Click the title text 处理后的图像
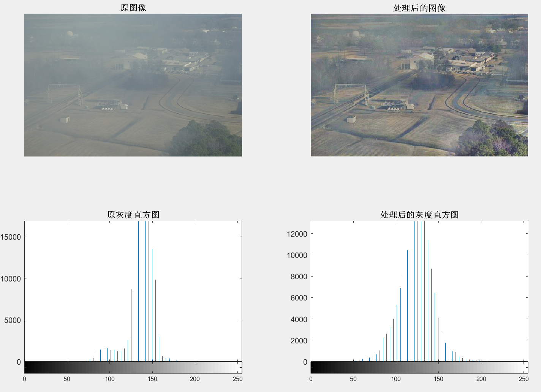The image size is (541, 392). point(419,8)
